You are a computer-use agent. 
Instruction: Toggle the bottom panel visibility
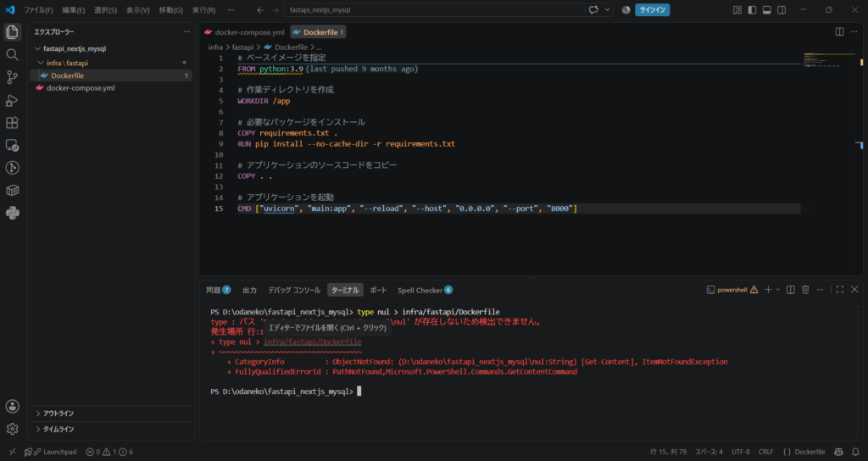[766, 10]
